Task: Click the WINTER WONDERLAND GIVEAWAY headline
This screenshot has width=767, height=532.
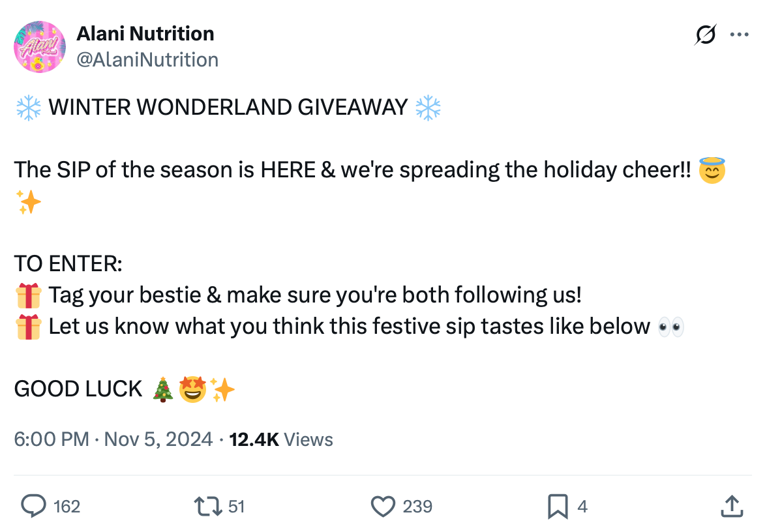Action: click(x=228, y=106)
